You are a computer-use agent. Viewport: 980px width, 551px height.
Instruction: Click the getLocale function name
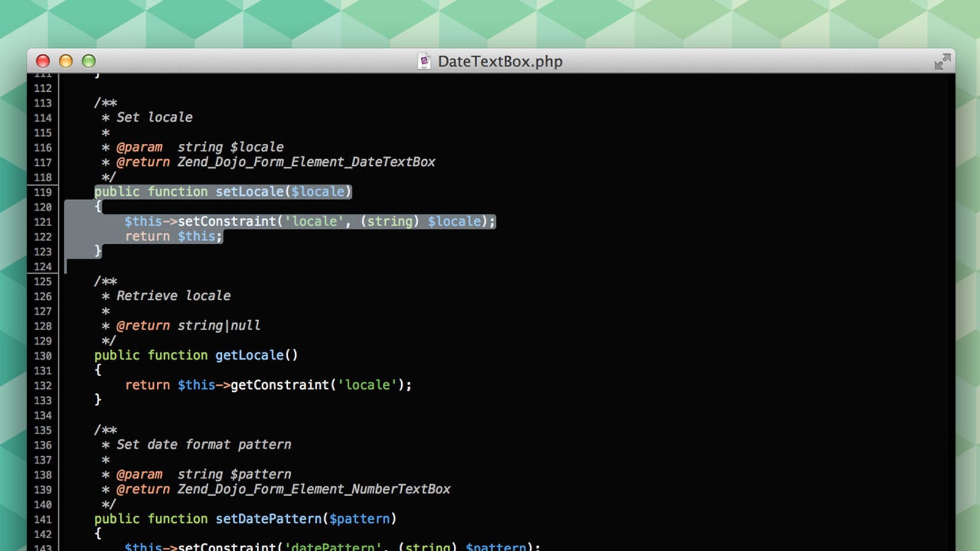(x=249, y=355)
